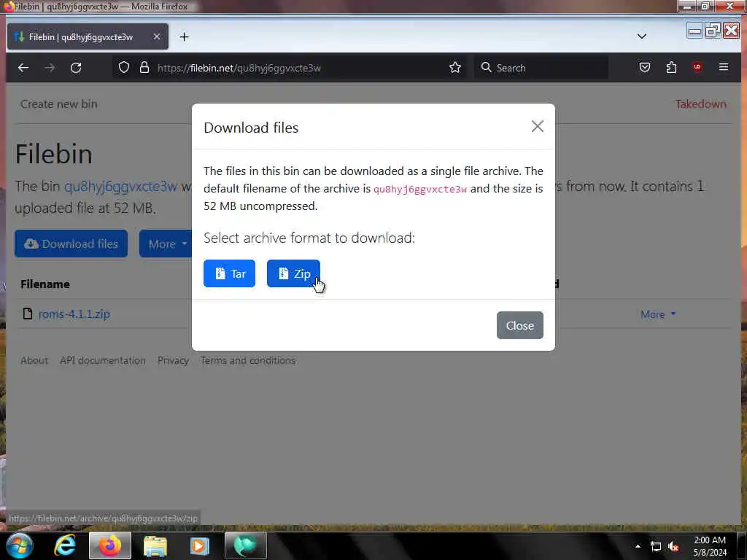747x560 pixels.
Task: Open the Firefox hamburger menu
Action: (723, 67)
